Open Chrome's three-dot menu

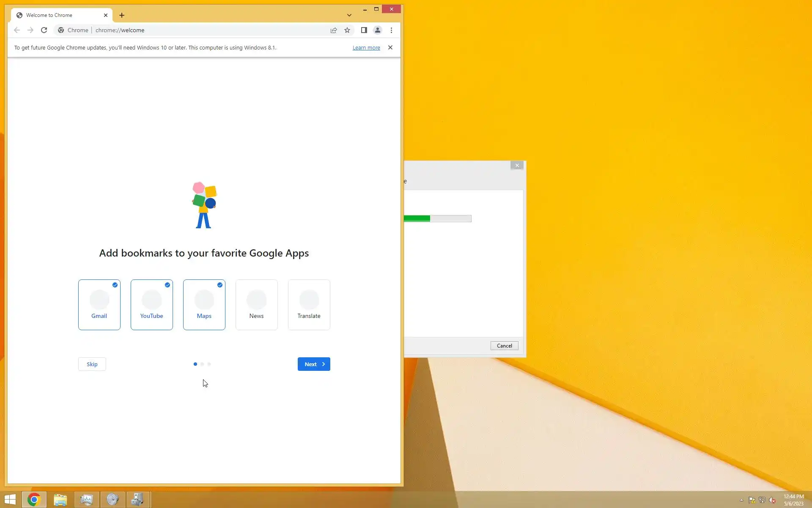(x=391, y=30)
